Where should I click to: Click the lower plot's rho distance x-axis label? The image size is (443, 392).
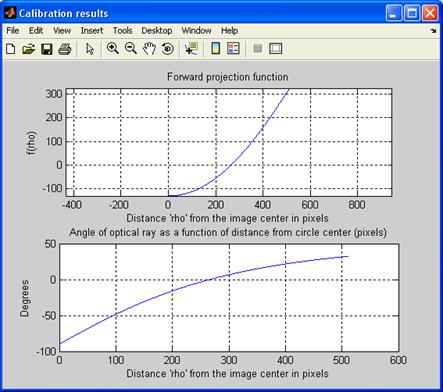(227, 373)
